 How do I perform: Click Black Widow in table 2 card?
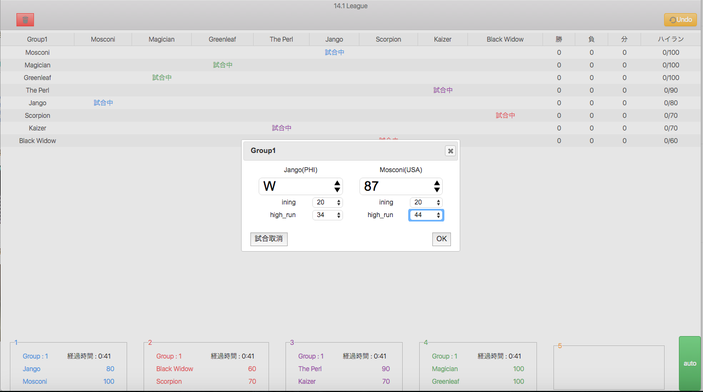click(174, 369)
